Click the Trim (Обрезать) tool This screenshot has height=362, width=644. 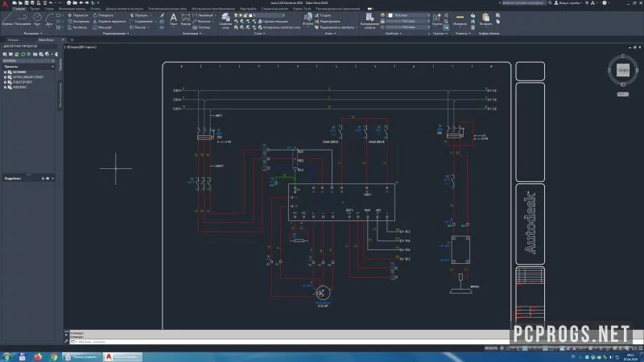(138, 15)
